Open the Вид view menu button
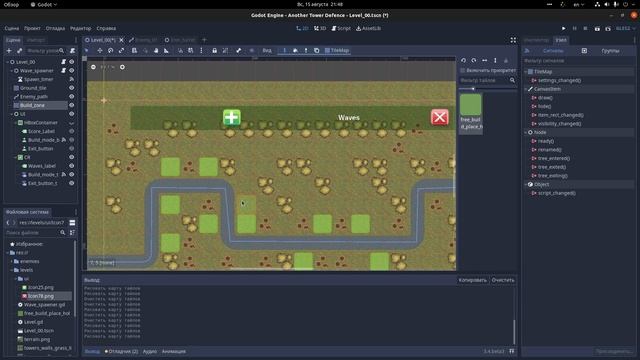Screen dimensions: 640x360 pyautogui.click(x=267, y=51)
